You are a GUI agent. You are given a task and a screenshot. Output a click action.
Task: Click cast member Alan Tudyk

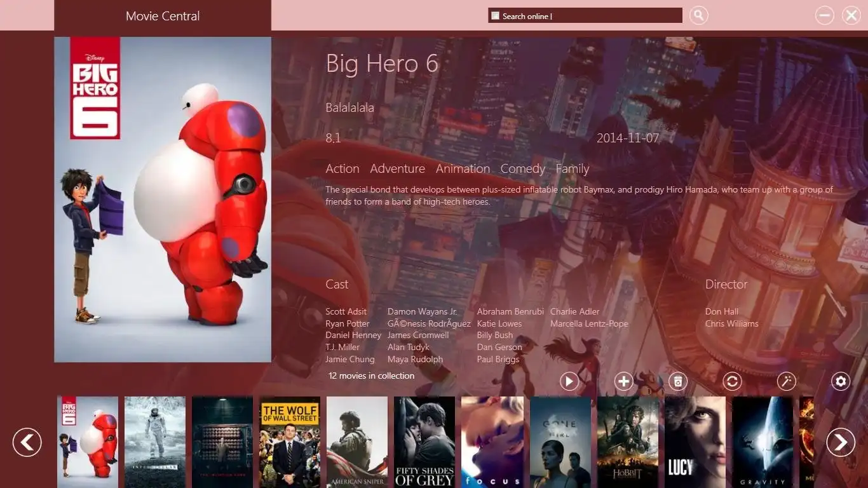(x=409, y=347)
